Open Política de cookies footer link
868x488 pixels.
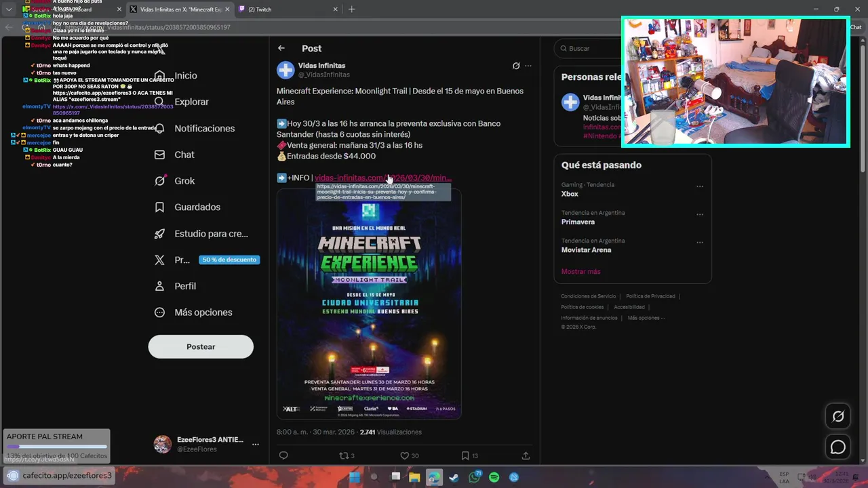[x=582, y=307]
